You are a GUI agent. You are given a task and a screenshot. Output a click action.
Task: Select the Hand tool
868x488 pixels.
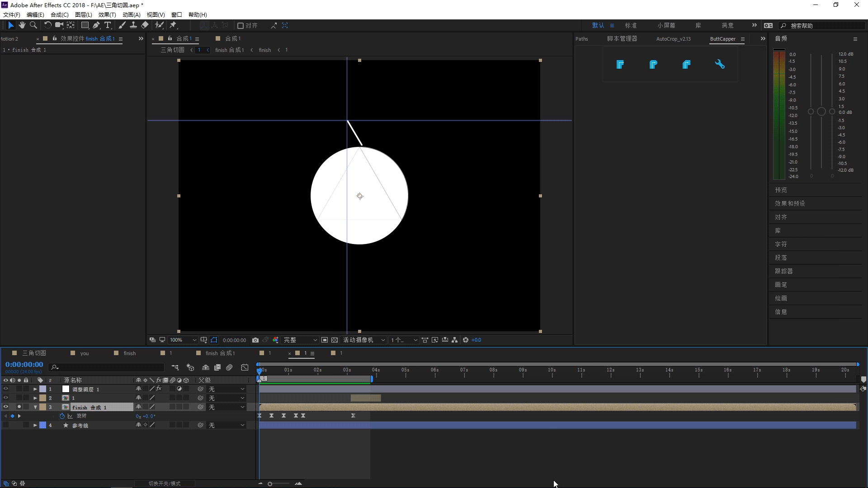coord(22,25)
